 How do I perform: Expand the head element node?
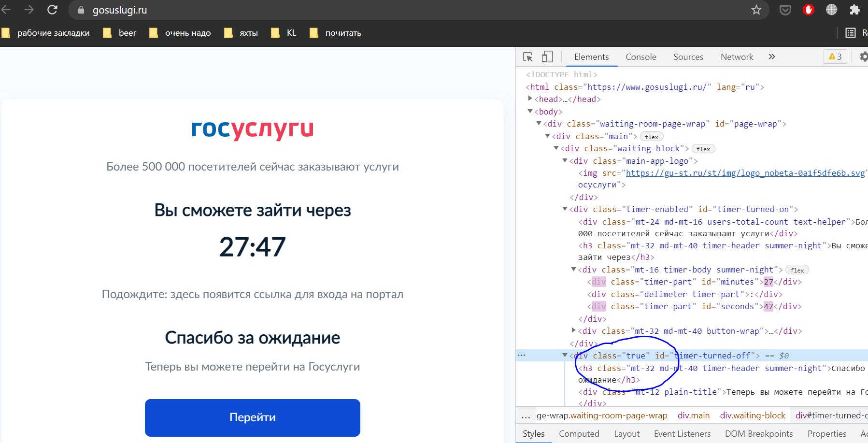click(x=530, y=99)
